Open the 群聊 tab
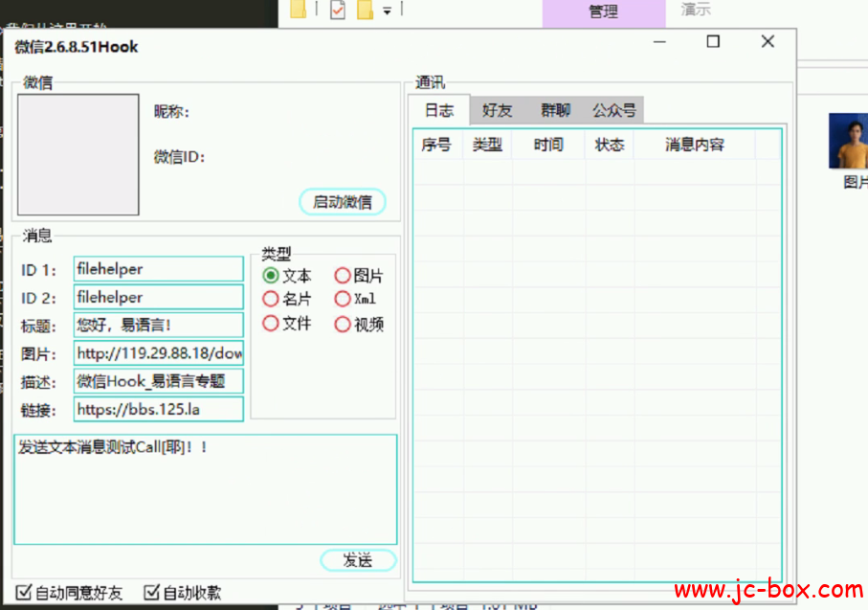The height and width of the screenshot is (610, 868). pos(555,110)
